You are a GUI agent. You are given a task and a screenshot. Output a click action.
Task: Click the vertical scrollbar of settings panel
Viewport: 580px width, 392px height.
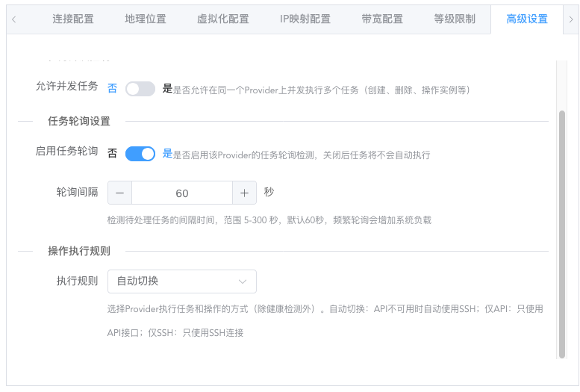pyautogui.click(x=562, y=231)
